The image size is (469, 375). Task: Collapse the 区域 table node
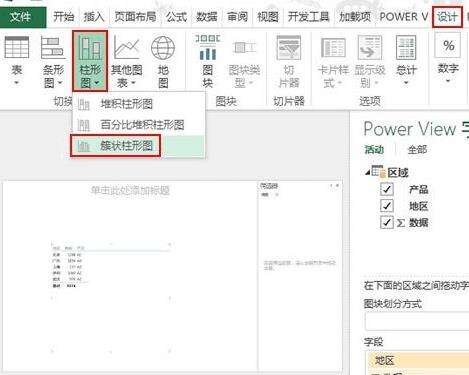367,172
